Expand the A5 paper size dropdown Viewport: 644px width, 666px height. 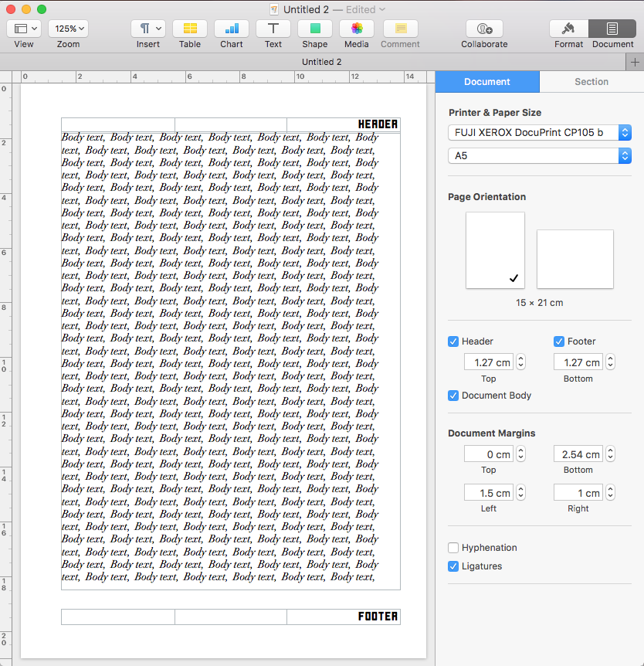point(539,155)
